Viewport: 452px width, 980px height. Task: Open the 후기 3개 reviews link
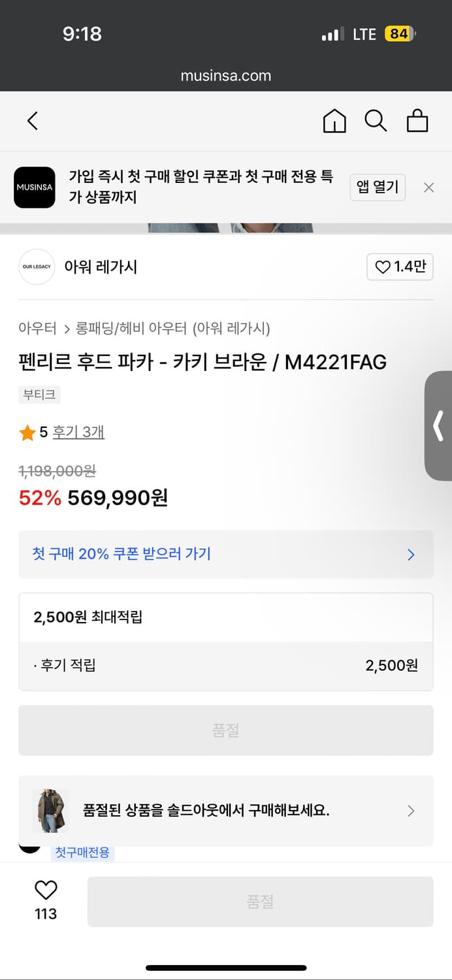[x=78, y=433]
